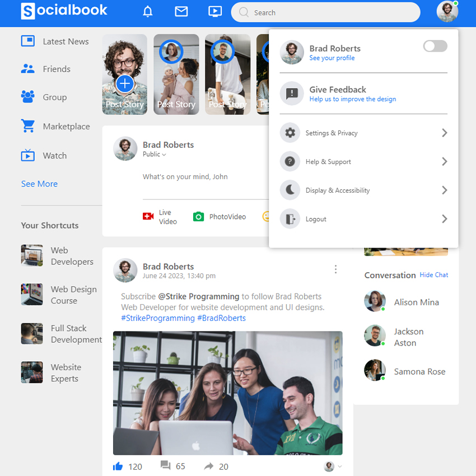
Task: Click the #StrikeProgramming hashtag
Action: (157, 318)
